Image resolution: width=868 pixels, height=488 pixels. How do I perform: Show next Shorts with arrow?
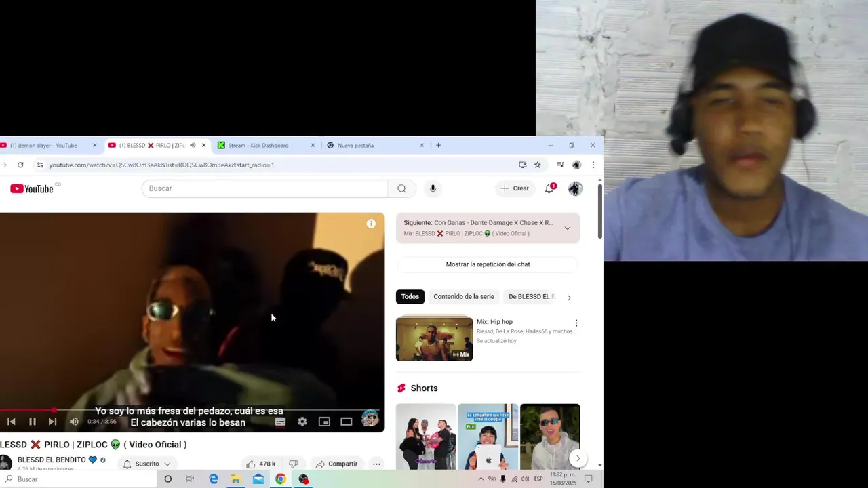click(578, 458)
